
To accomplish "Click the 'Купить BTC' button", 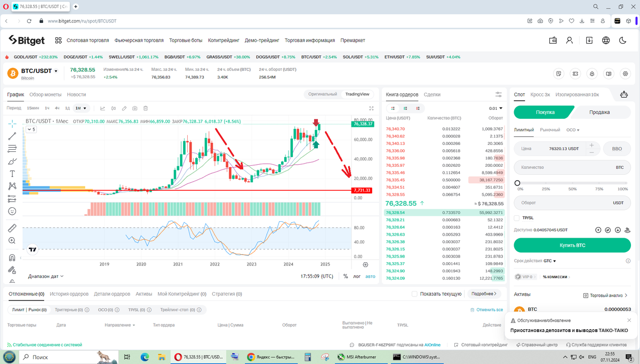I will tap(572, 245).
